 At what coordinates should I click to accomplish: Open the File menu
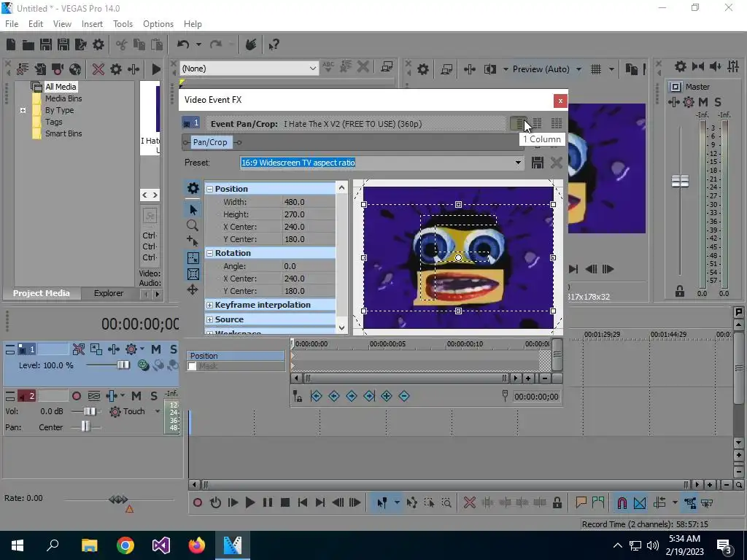tap(12, 24)
